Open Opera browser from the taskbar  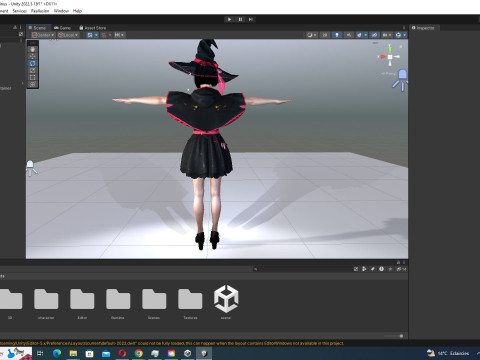(122, 353)
